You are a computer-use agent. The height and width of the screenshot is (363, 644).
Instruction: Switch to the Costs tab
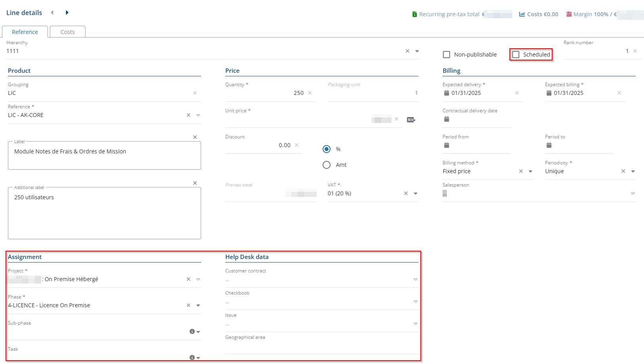68,32
